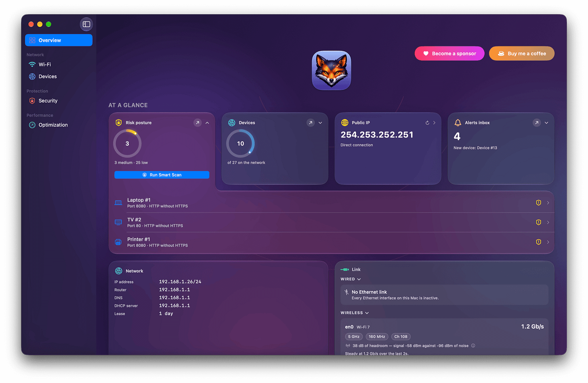This screenshot has width=588, height=383.
Task: Click the Become a sponsor button
Action: coord(449,54)
